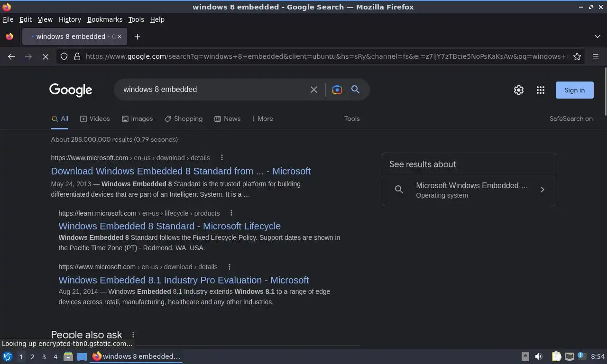Click the tray up-arrow panel icon
This screenshot has width=607, height=364.
point(525,356)
